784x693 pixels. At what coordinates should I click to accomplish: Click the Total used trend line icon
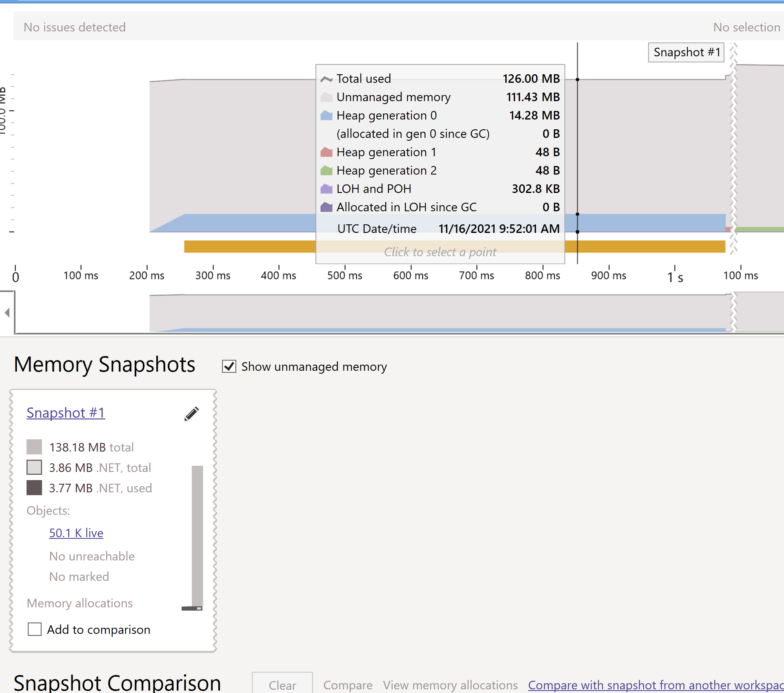click(x=326, y=78)
